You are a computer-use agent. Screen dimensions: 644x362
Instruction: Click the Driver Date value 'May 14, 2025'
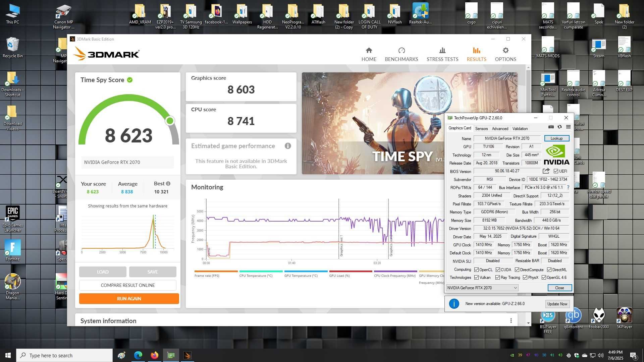click(x=490, y=237)
